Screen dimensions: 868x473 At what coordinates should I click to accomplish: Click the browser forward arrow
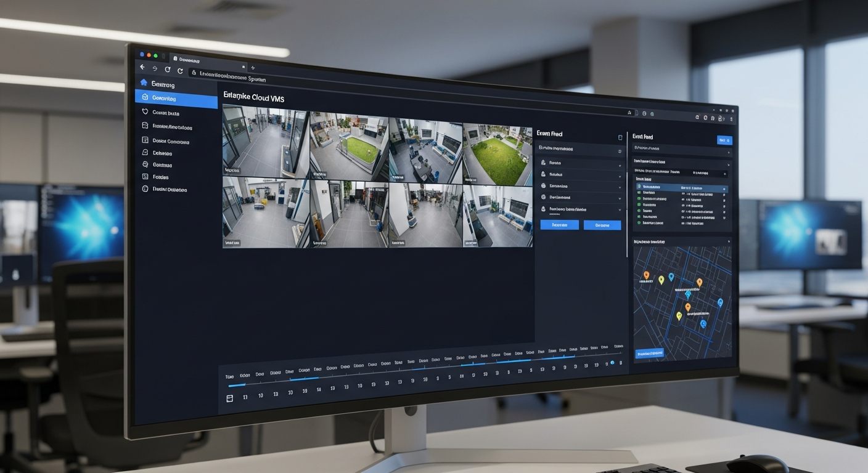(155, 68)
